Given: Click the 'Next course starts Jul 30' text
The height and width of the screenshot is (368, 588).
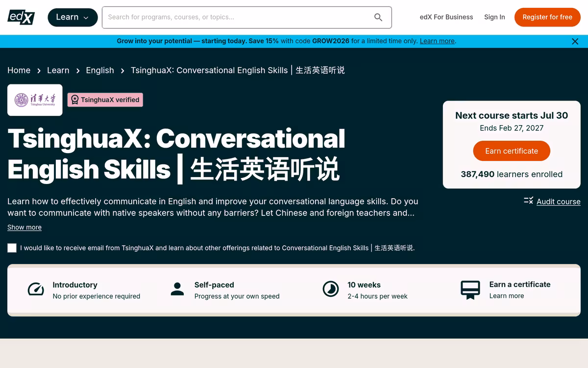Looking at the screenshot, I should (x=512, y=116).
